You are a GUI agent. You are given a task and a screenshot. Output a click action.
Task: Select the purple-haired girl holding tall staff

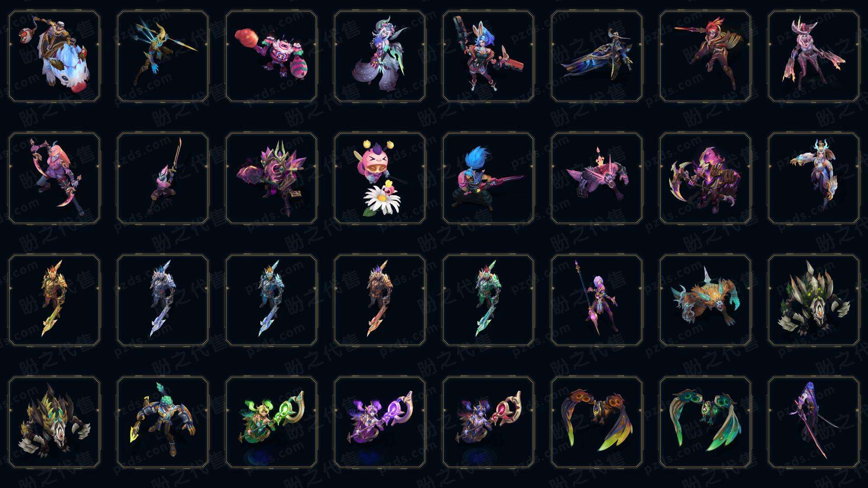tap(597, 300)
